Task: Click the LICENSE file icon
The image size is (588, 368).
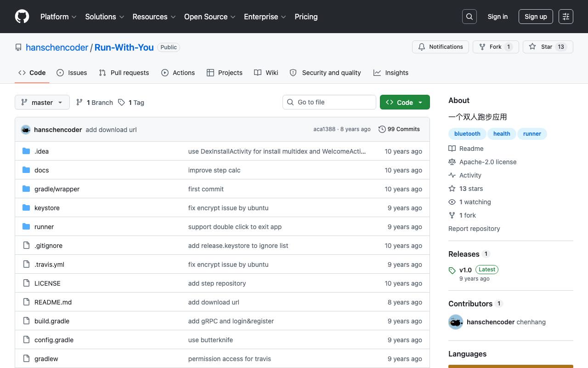Action: [x=26, y=283]
